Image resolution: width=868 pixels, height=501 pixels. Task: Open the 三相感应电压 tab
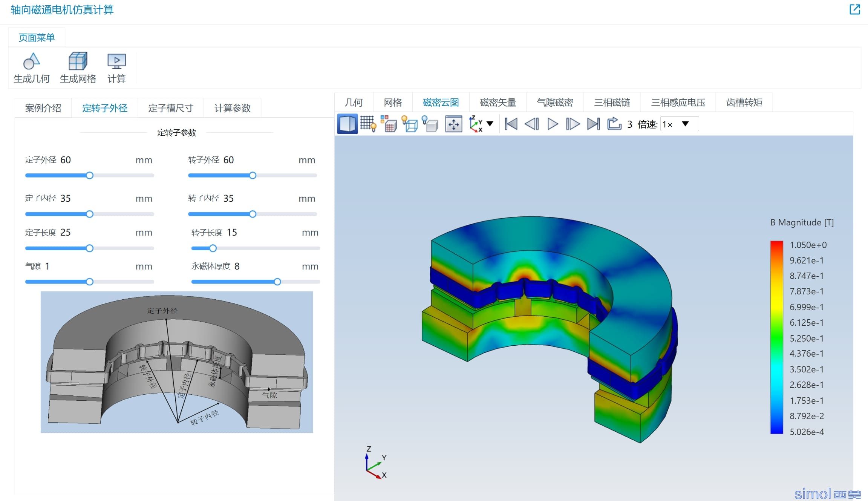pos(678,103)
